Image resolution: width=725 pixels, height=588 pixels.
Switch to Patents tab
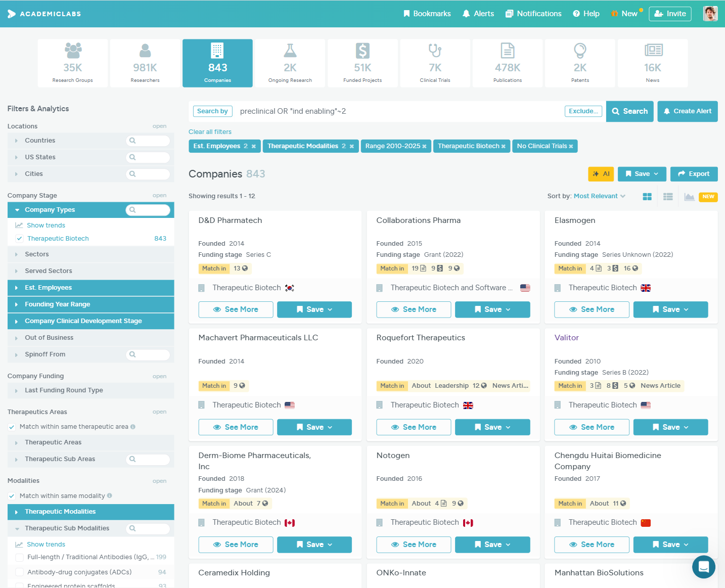(x=580, y=63)
